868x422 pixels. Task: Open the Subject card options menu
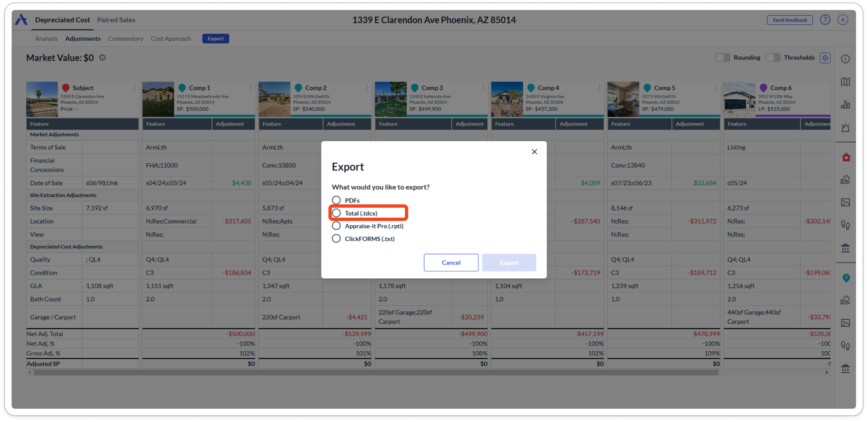pos(134,88)
